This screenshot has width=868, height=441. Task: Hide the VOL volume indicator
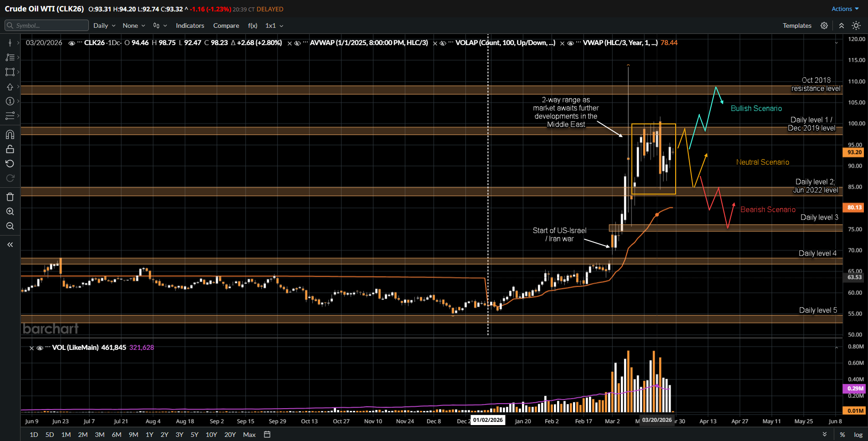pos(40,348)
